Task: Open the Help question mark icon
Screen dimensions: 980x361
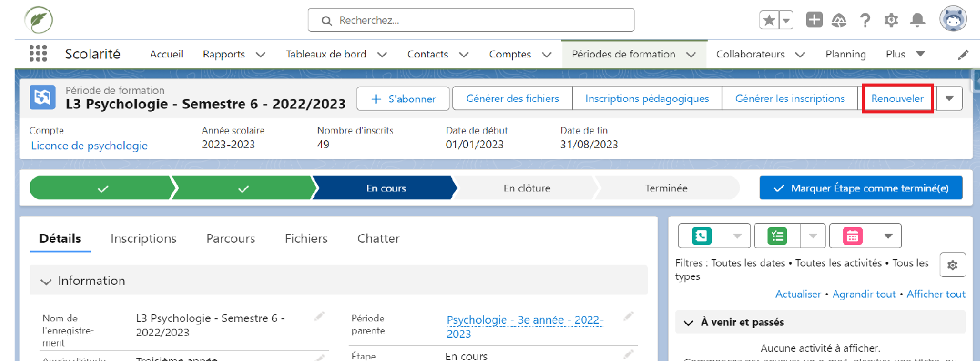Action: 865,20
